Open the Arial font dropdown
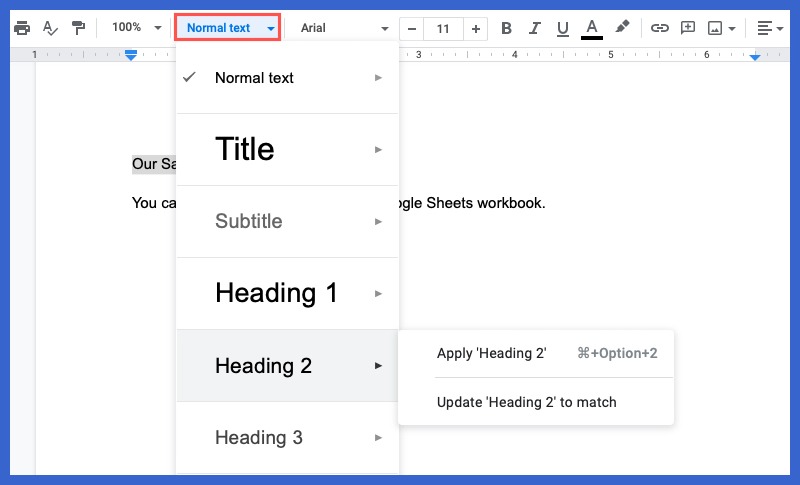This screenshot has height=485, width=800. point(344,28)
